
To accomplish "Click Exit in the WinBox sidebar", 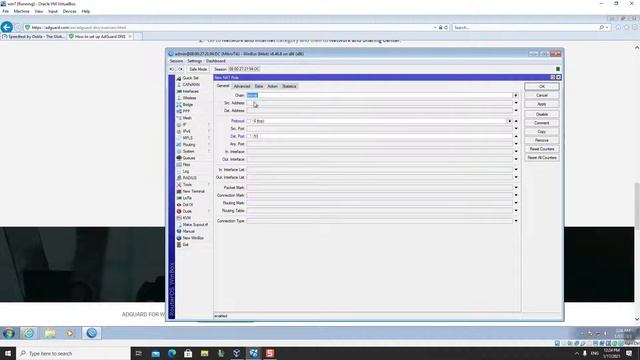I will [185, 244].
